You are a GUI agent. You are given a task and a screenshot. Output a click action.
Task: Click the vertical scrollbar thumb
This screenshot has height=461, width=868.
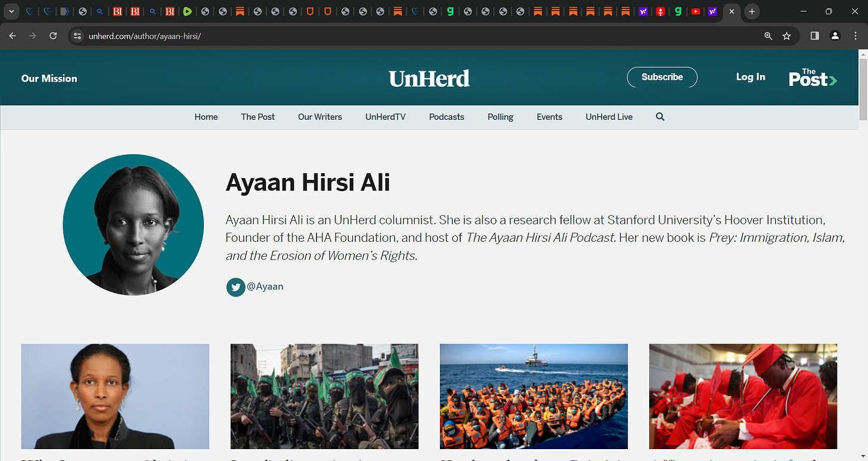pyautogui.click(x=863, y=89)
